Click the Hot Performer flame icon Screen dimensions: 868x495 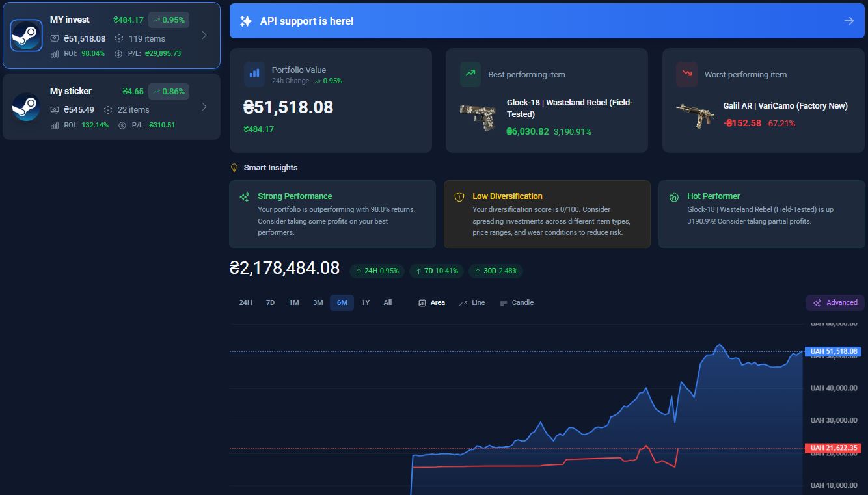coord(674,196)
